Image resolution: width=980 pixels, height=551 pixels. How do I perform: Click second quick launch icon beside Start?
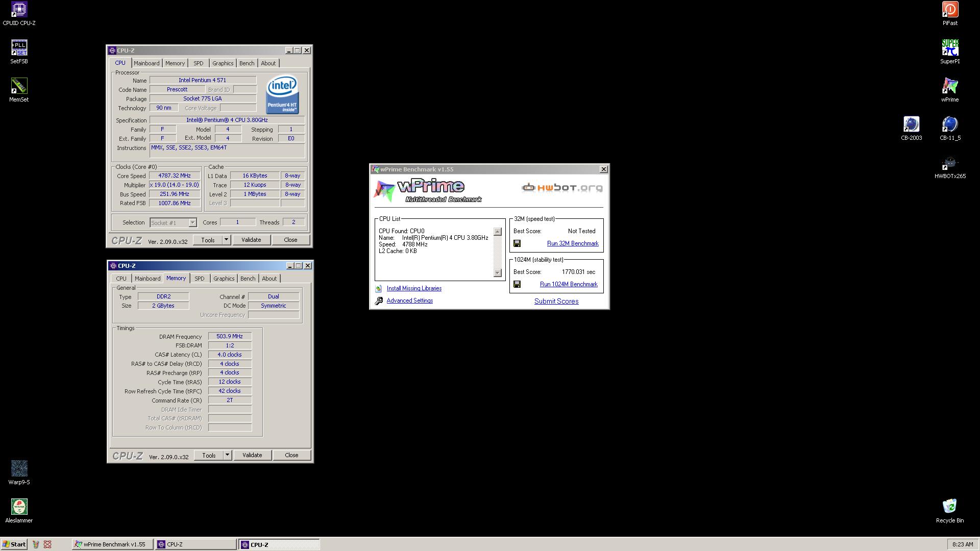point(47,544)
